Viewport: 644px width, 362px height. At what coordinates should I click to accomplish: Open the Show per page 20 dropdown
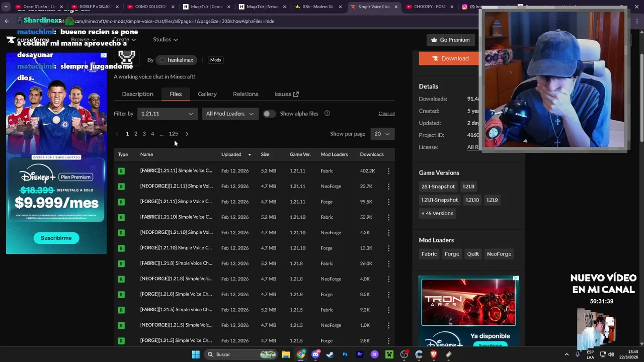tap(382, 134)
